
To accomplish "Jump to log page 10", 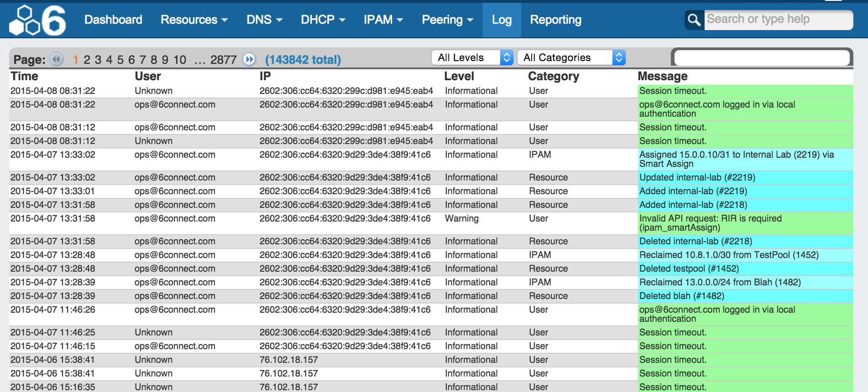I will 179,60.
